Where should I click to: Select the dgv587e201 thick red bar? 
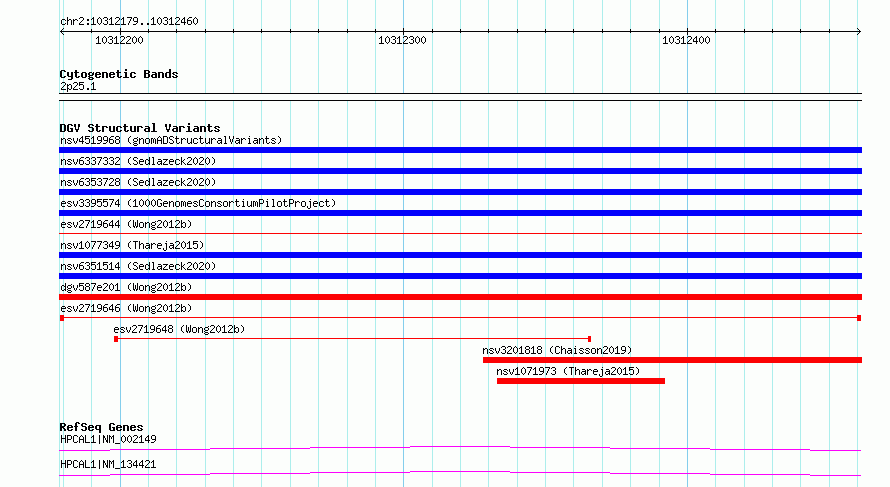click(x=460, y=297)
